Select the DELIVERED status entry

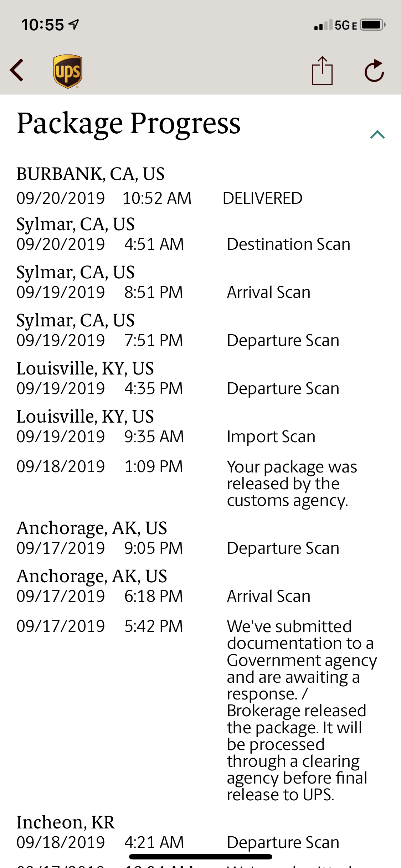[x=262, y=198]
